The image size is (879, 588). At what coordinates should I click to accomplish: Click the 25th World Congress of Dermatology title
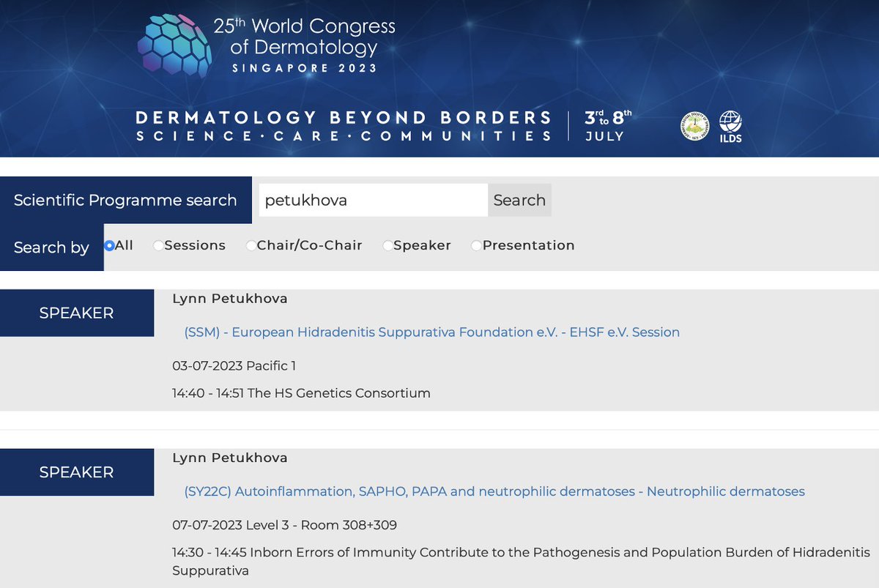tap(304, 37)
